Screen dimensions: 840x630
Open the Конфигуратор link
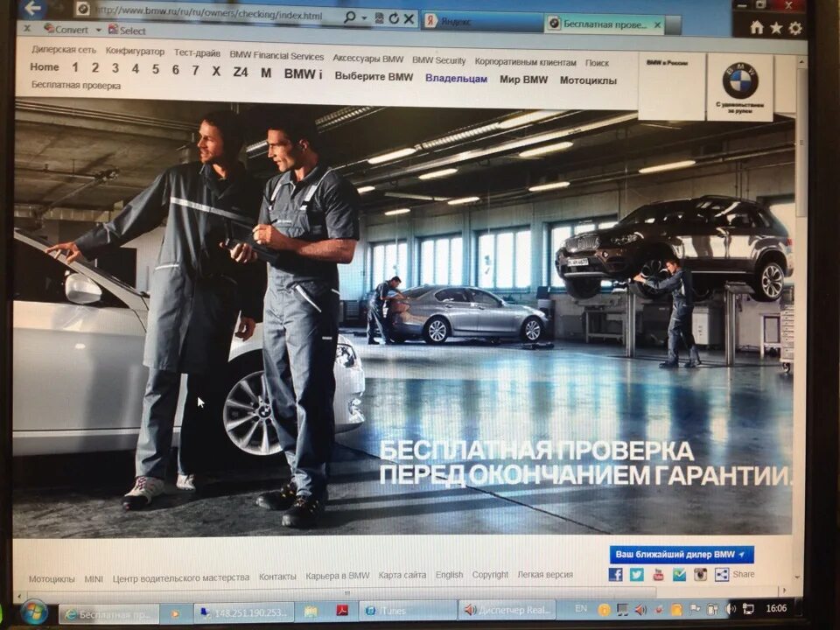135,51
